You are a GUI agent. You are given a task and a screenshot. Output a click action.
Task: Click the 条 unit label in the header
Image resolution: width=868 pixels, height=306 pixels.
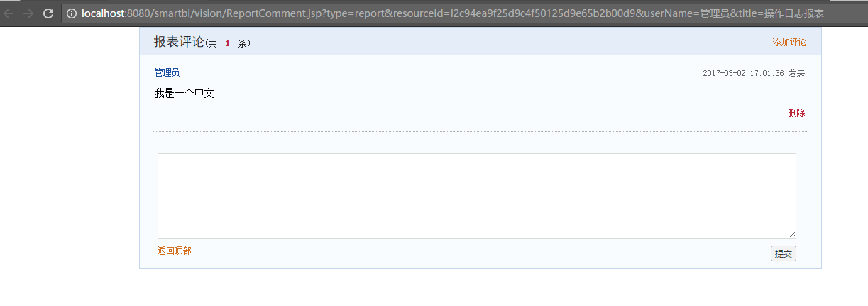pos(242,43)
